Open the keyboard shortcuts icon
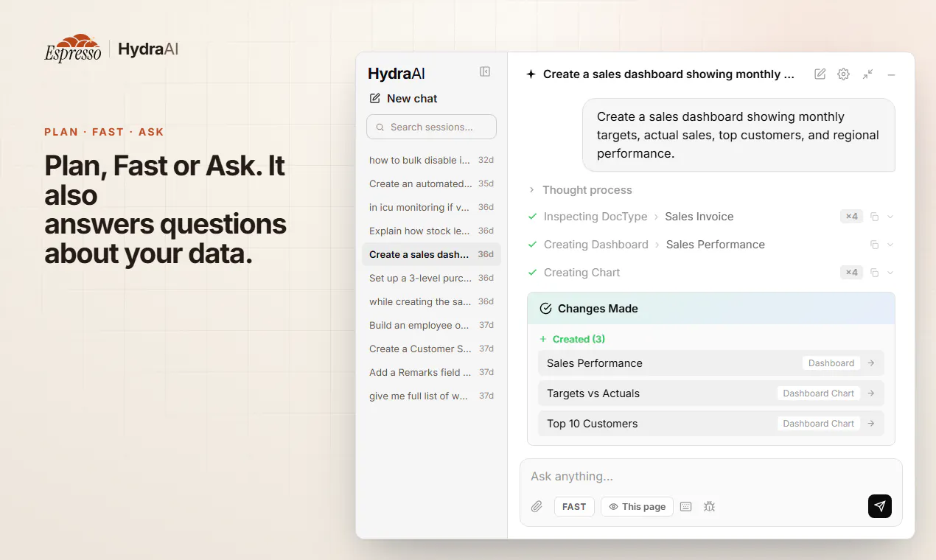 (686, 506)
